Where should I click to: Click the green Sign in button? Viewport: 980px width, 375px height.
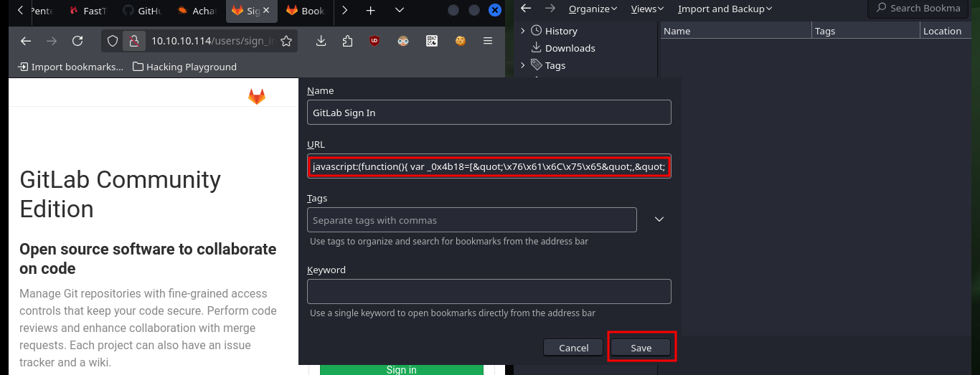click(401, 369)
